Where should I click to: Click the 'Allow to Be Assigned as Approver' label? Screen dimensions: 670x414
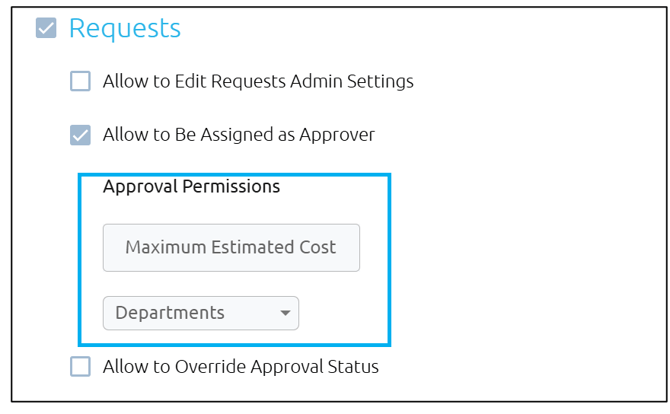239,134
